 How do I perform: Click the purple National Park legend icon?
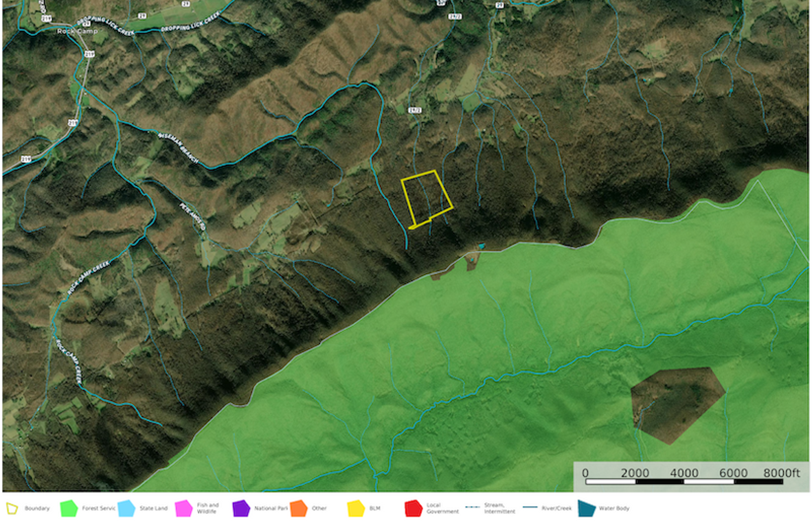240,509
